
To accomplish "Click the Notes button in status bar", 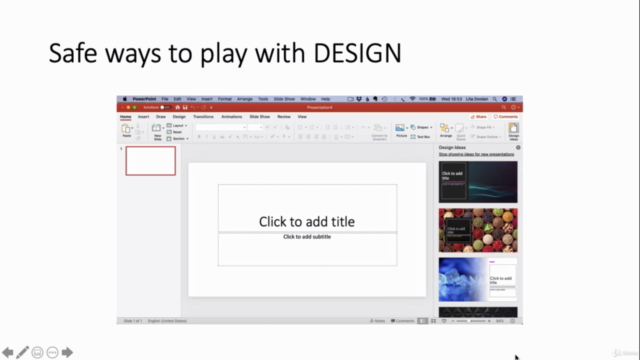I will [x=377, y=321].
